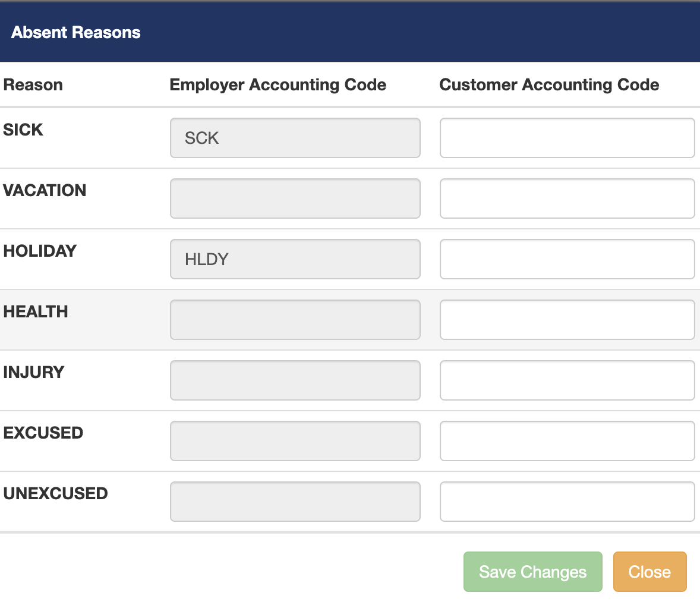Click the Customer Accounting Code column header
Image resolution: width=700 pixels, height=605 pixels.
tap(549, 84)
